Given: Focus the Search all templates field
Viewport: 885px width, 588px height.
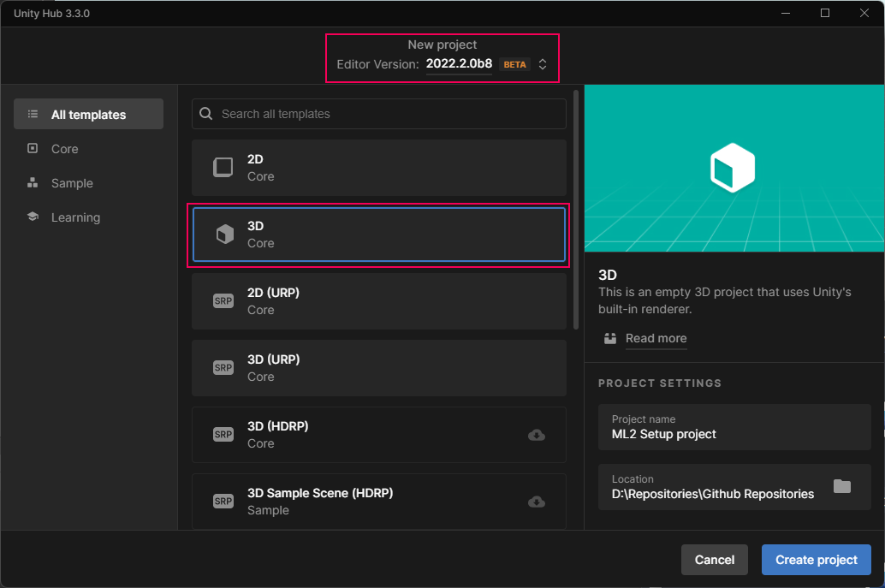Looking at the screenshot, I should tap(385, 114).
